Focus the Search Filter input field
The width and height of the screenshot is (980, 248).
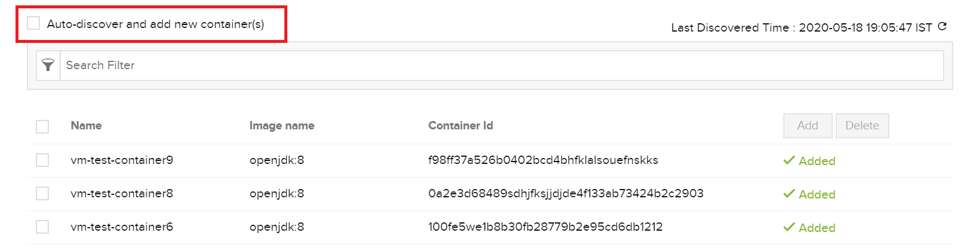tap(501, 66)
